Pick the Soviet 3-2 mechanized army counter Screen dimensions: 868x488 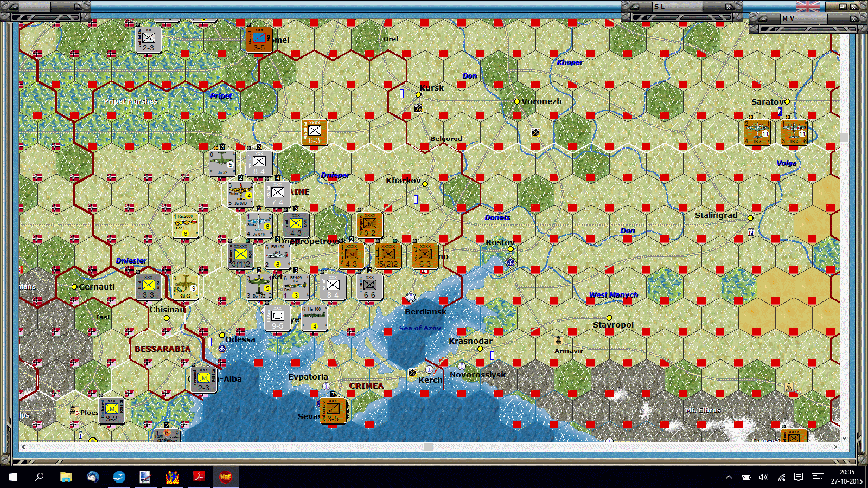coord(369,225)
